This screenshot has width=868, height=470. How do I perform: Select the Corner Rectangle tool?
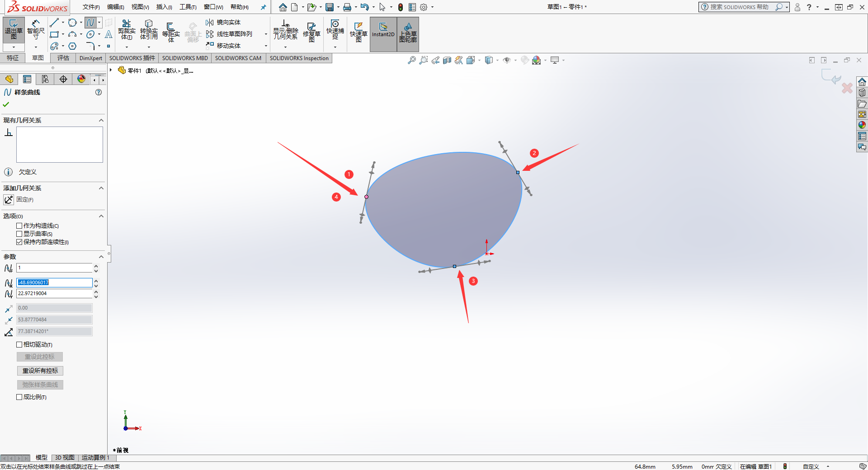pyautogui.click(x=54, y=34)
